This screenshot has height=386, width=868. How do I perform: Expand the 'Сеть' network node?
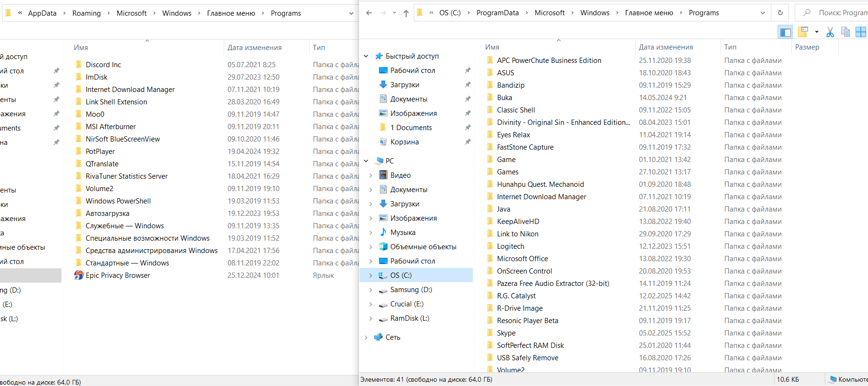(x=366, y=337)
